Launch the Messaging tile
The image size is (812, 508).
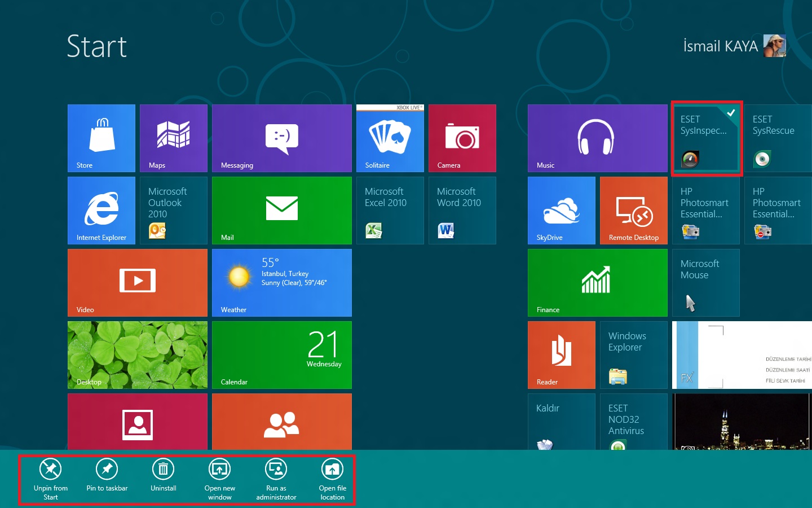click(x=282, y=138)
